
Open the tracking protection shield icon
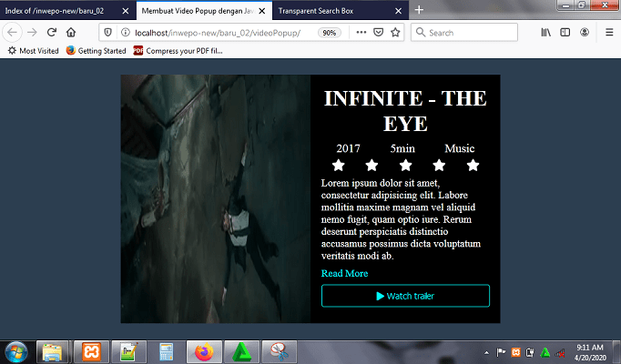coord(107,33)
